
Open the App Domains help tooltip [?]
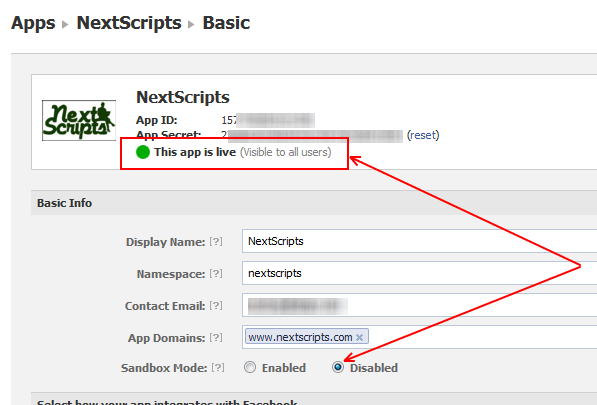point(216,338)
